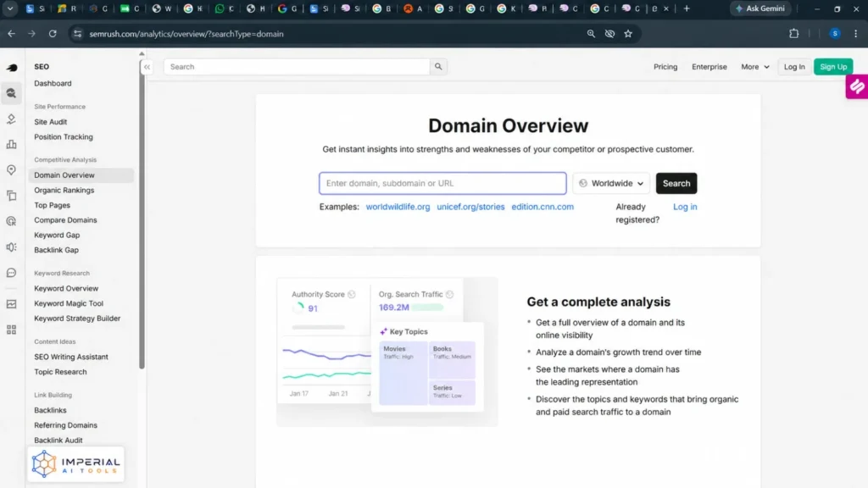868x488 pixels.
Task: Open the tab search dropdown arrow
Action: click(x=10, y=8)
